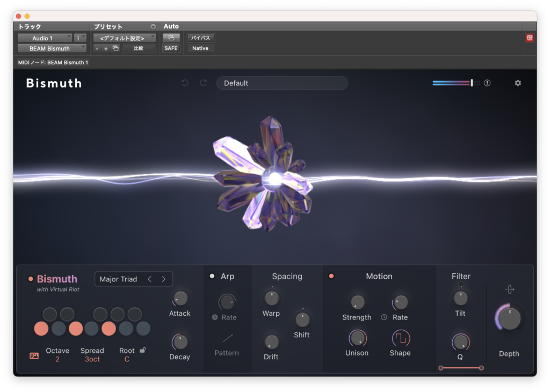Image resolution: width=550 pixels, height=392 pixels.
Task: Click the Filter Tilt knob
Action: tap(460, 299)
